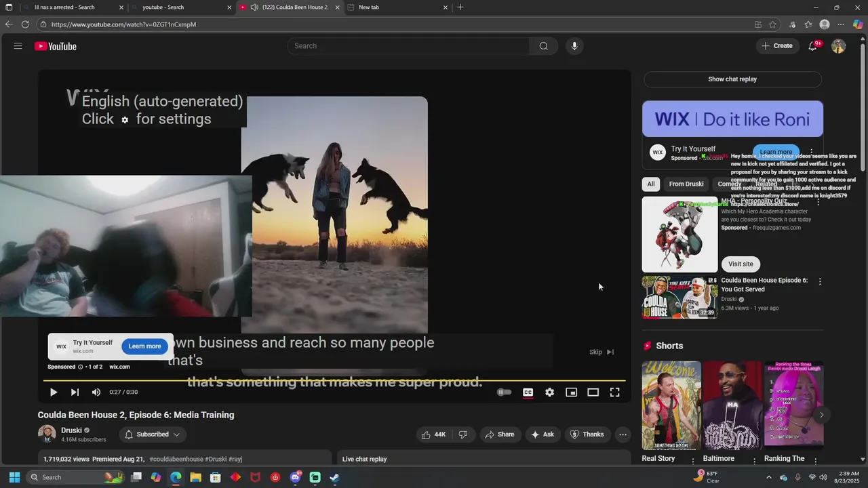The height and width of the screenshot is (488, 868).
Task: Open Coulda Been House Episode 6 thumbnail
Action: pos(679,297)
